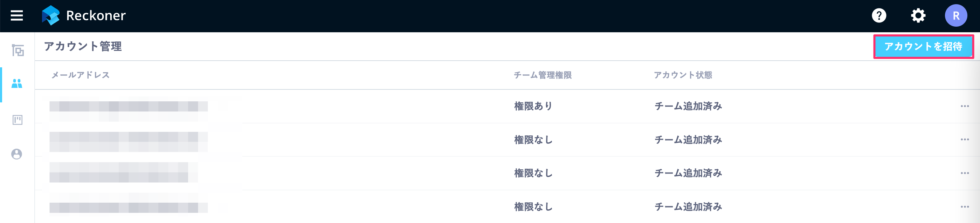Click 権限あり on the first account row
This screenshot has height=223, width=980.
533,106
